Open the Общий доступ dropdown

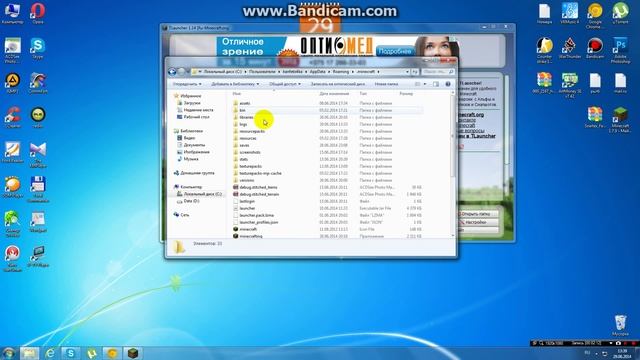pos(285,84)
